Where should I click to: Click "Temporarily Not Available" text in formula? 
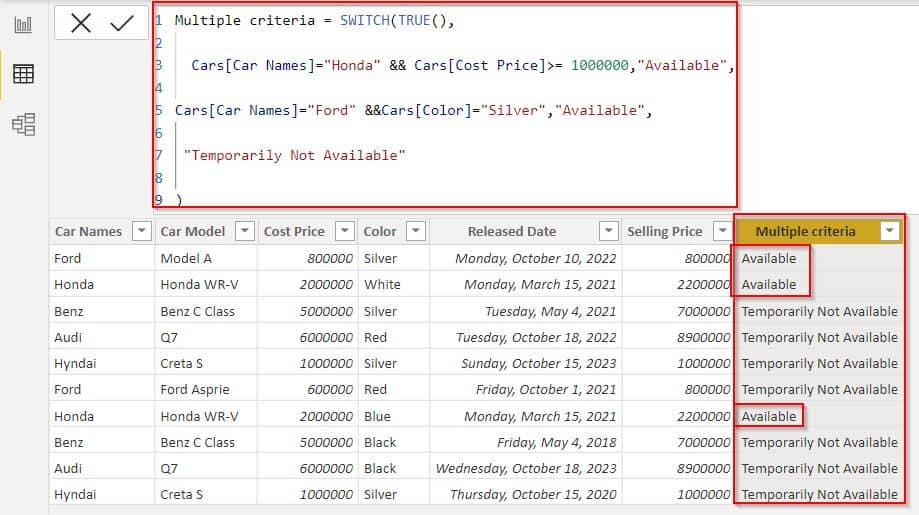pyautogui.click(x=294, y=155)
